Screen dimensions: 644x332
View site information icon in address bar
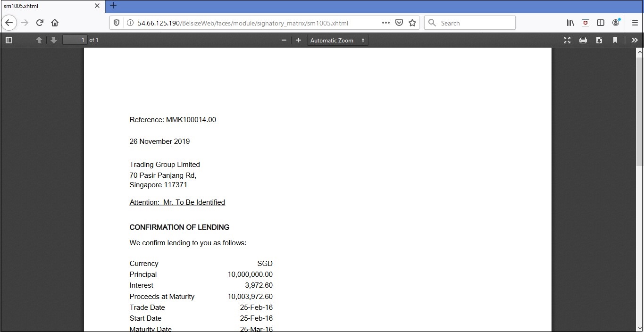130,23
